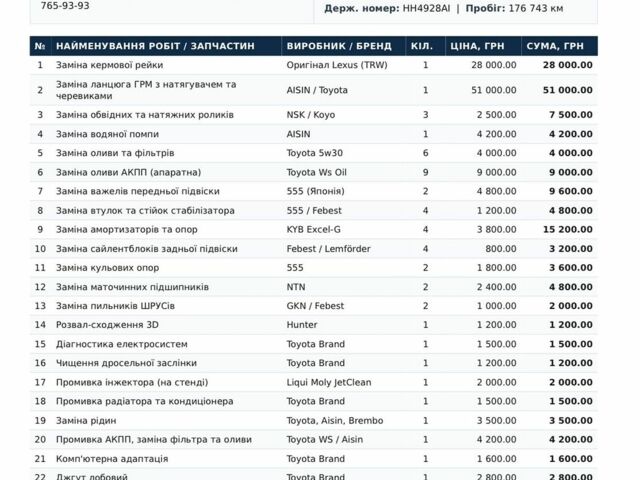Click the 'Toyota, Aisin, Brembo' brand cell

tap(335, 421)
